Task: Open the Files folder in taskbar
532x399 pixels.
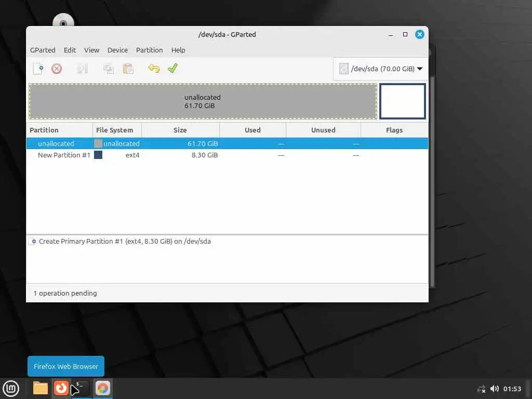Action: pyautogui.click(x=41, y=388)
